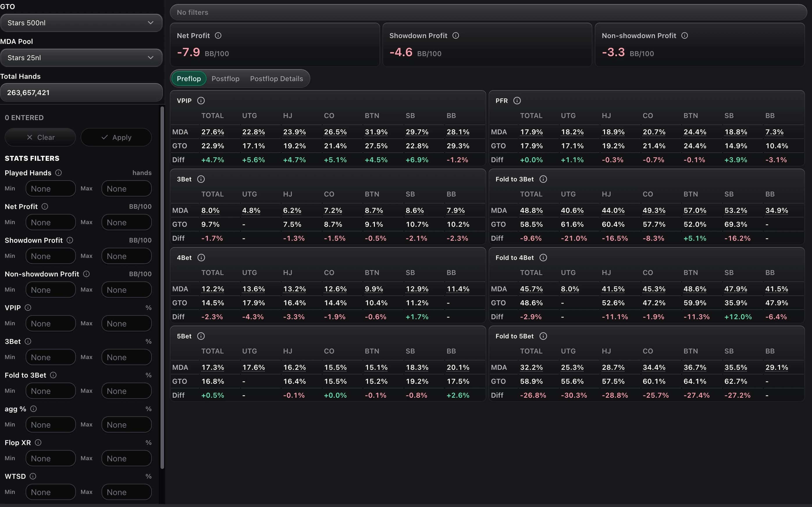Click Showdown Profit value -4.6
Screen dimensions: 812x507
pos(401,52)
